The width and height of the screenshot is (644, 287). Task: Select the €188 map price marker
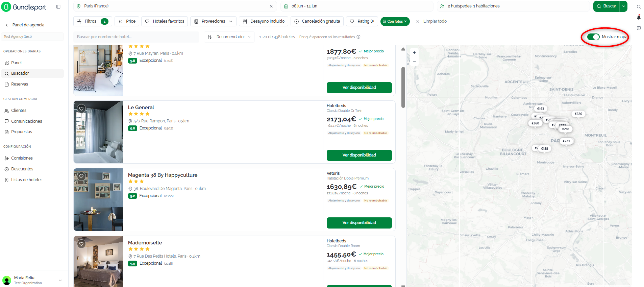coord(544,149)
